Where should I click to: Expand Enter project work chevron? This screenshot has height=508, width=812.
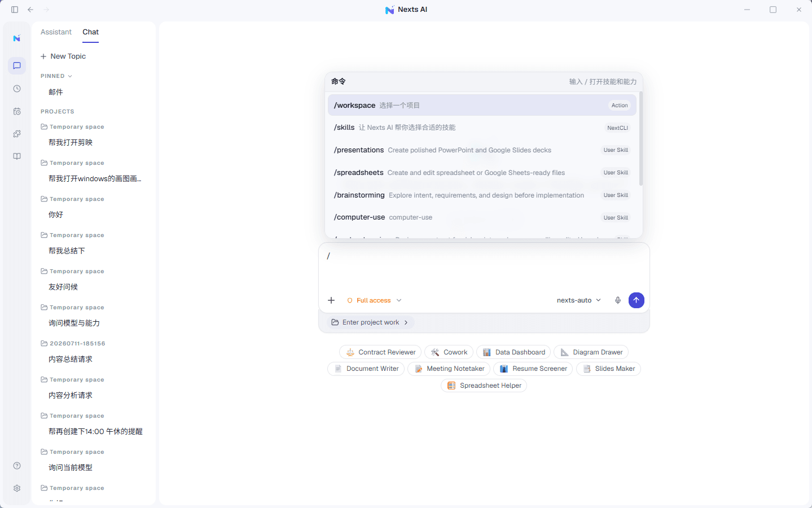(x=406, y=322)
